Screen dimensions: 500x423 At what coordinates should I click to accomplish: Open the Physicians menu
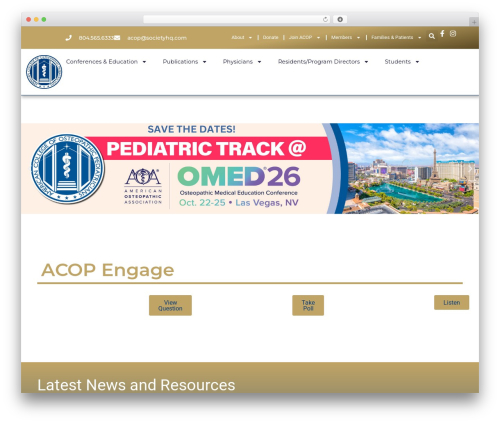coord(238,62)
